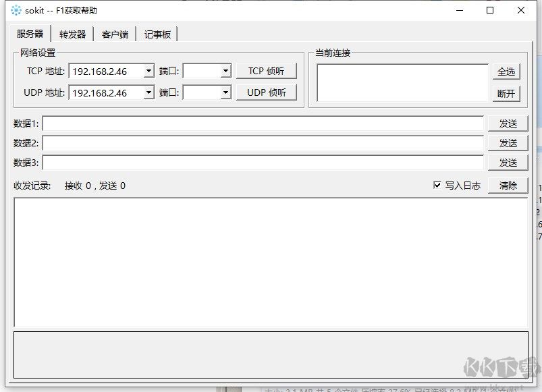This screenshot has width=542, height=392.
Task: Send data using 发送 next to 数据2
Action: click(508, 142)
